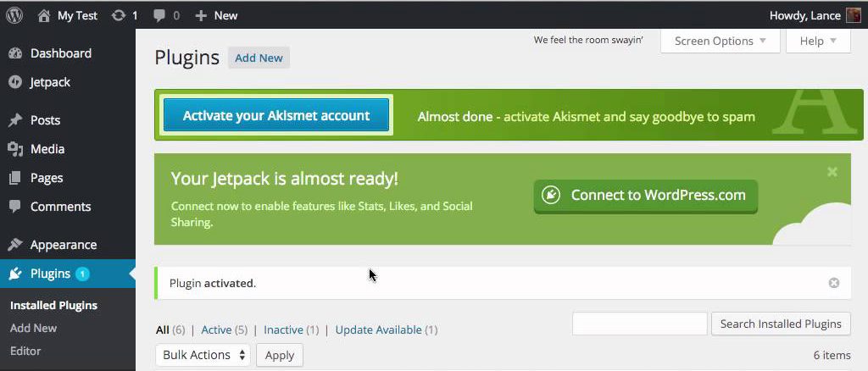Click Connect to WordPress.com
The height and width of the screenshot is (371, 868).
click(x=645, y=196)
